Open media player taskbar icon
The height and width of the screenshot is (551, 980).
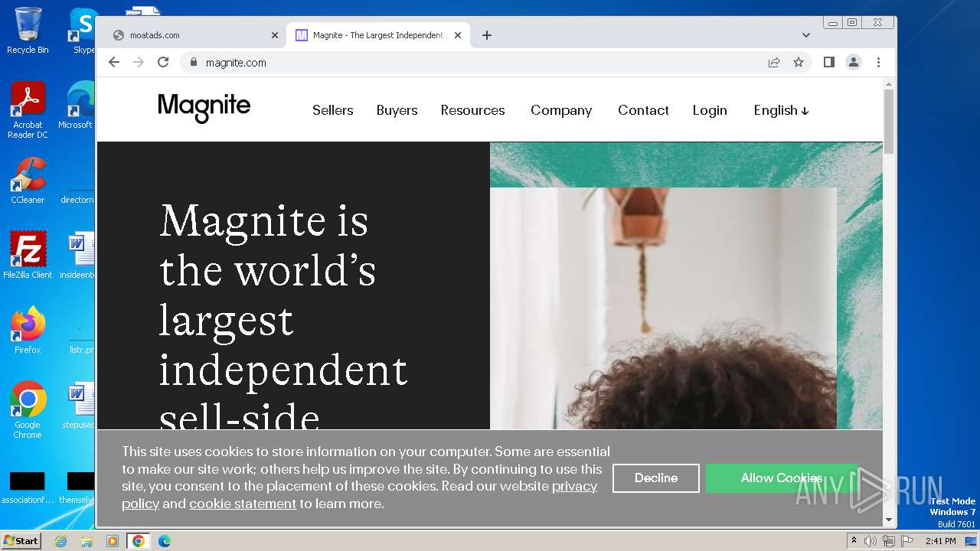click(x=113, y=541)
